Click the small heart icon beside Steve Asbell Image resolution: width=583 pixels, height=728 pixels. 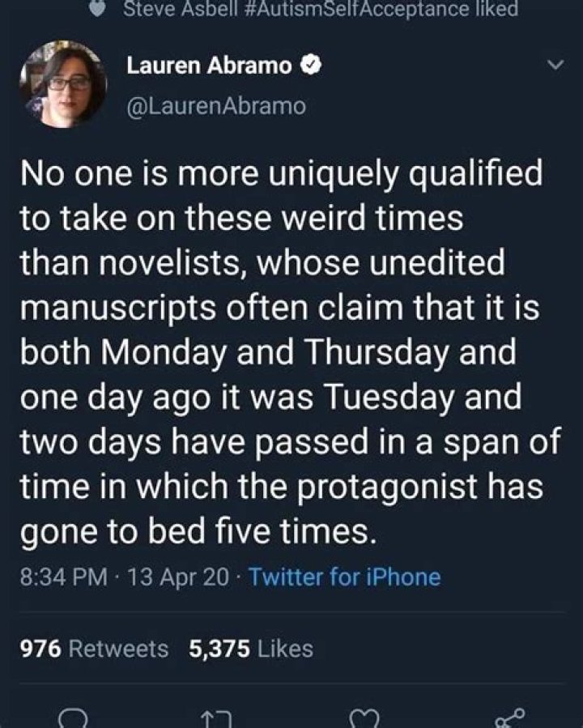(99, 10)
